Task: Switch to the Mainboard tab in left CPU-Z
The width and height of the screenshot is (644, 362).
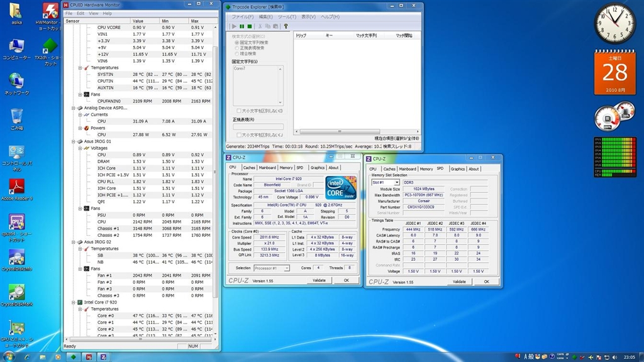Action: (x=267, y=168)
